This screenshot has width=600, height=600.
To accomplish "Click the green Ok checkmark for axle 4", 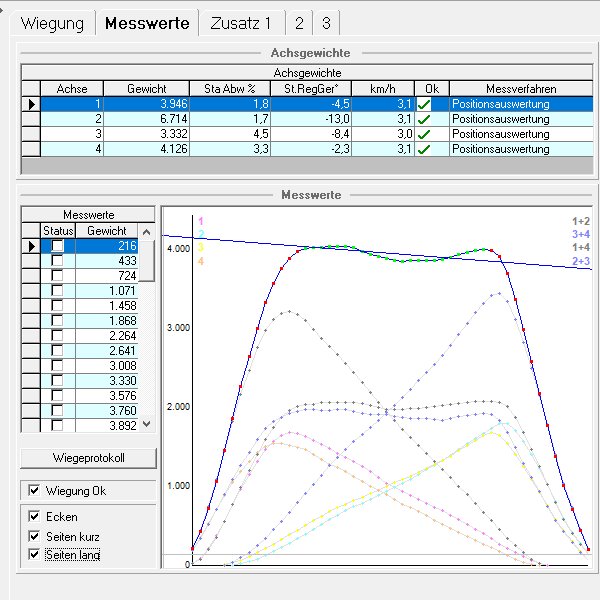I will tap(424, 149).
